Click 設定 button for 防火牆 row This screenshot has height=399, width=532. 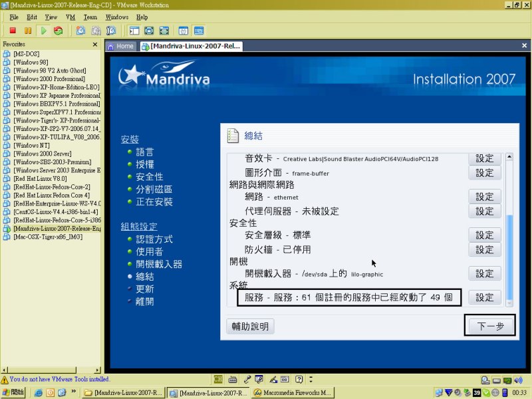(485, 250)
